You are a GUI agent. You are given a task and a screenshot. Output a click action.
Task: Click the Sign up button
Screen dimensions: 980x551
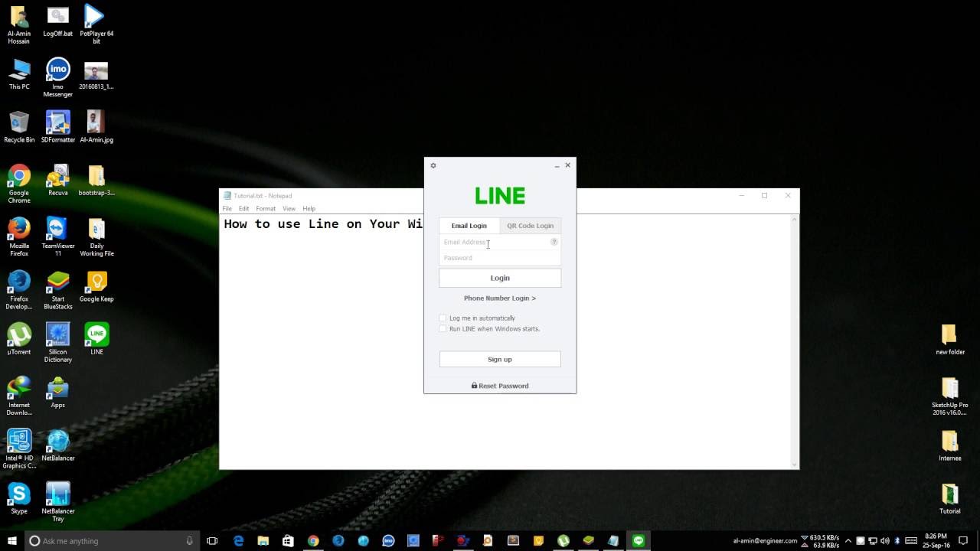click(x=500, y=359)
